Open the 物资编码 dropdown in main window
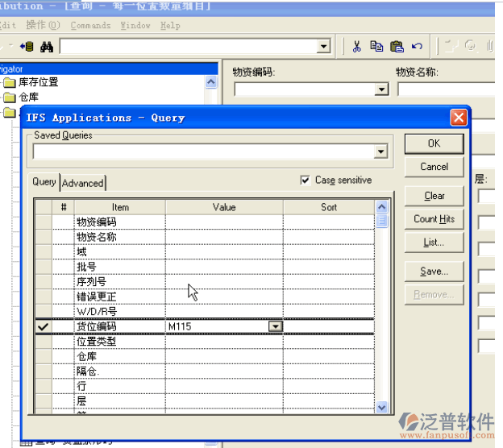 pyautogui.click(x=382, y=89)
